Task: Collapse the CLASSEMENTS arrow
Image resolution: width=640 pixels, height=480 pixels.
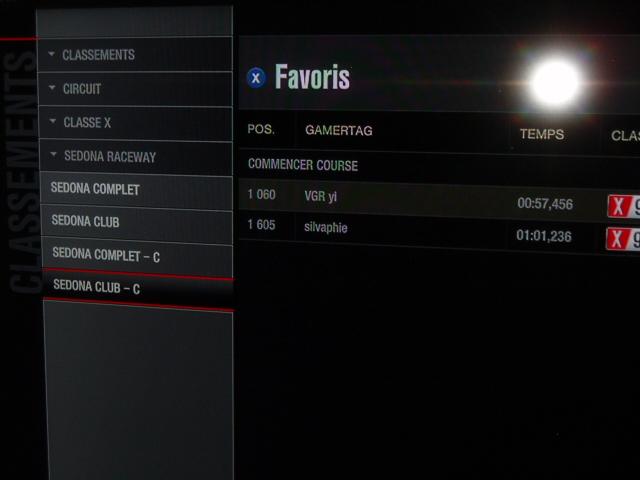Action: (x=51, y=53)
